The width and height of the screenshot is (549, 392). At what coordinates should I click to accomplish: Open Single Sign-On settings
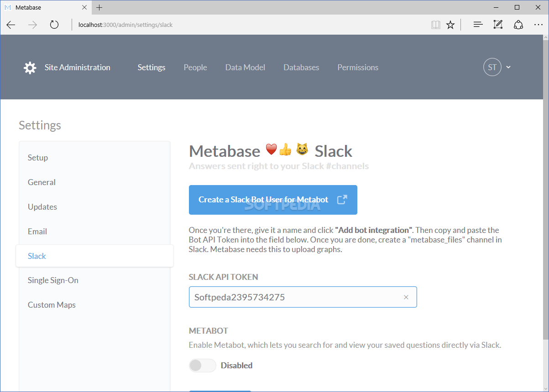point(53,280)
